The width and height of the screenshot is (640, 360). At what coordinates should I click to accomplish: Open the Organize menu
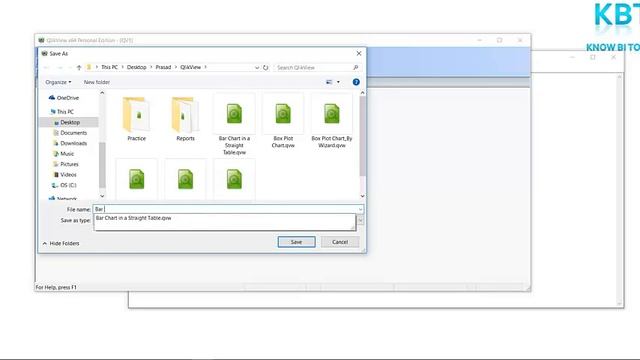click(58, 82)
